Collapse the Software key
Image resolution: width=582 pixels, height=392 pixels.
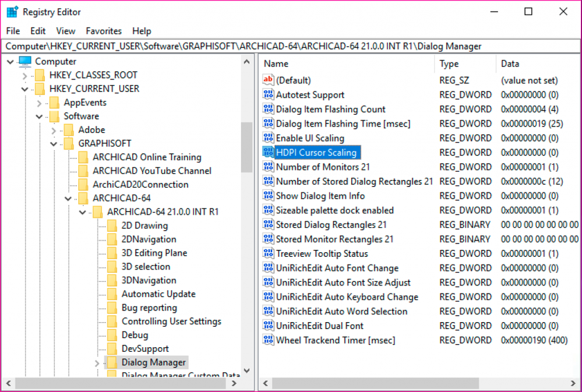(x=40, y=116)
